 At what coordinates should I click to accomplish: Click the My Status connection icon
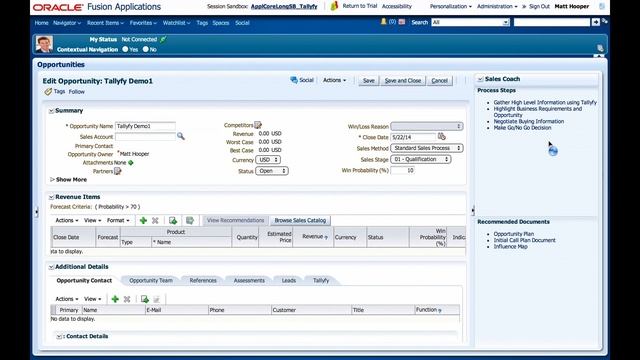pos(163,39)
